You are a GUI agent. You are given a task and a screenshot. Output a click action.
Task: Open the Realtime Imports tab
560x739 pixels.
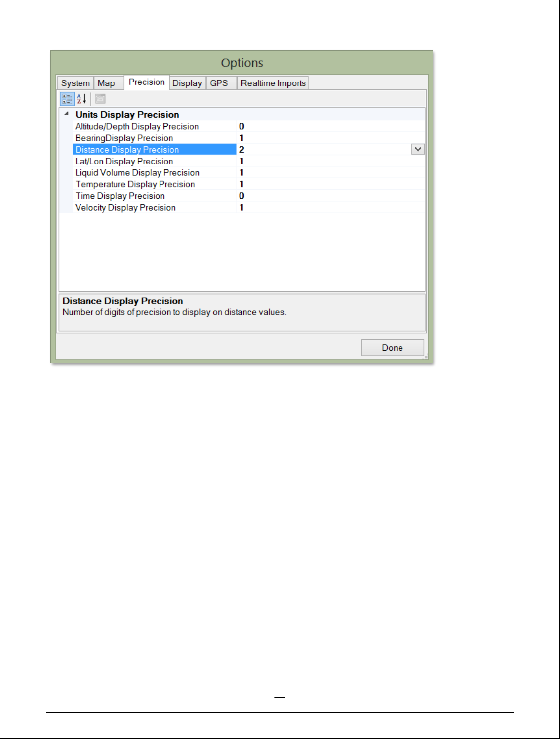pos(273,83)
